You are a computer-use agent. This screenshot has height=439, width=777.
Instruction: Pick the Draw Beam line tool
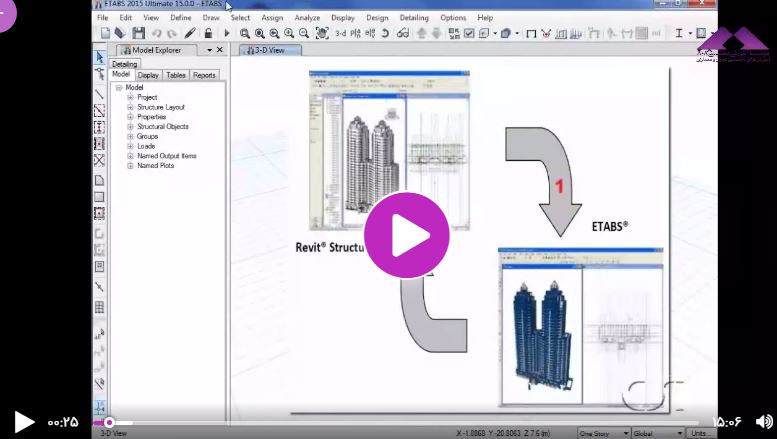pos(99,93)
